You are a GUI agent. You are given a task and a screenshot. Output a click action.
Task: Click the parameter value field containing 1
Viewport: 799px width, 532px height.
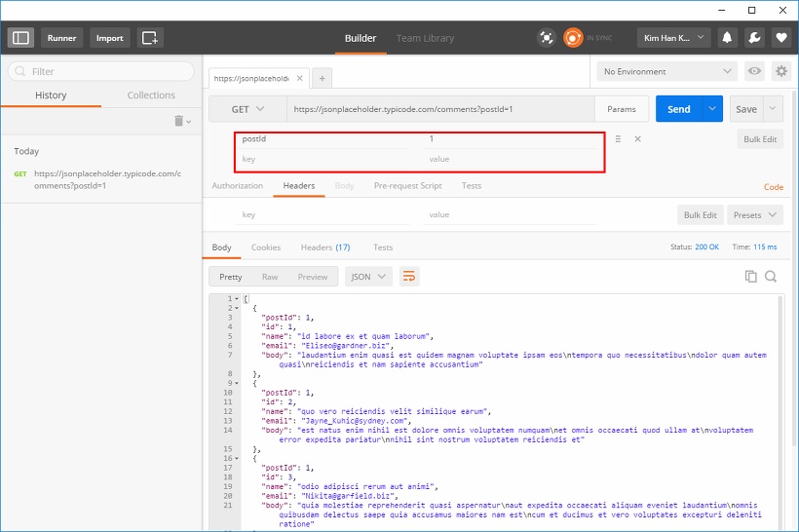tap(511, 138)
